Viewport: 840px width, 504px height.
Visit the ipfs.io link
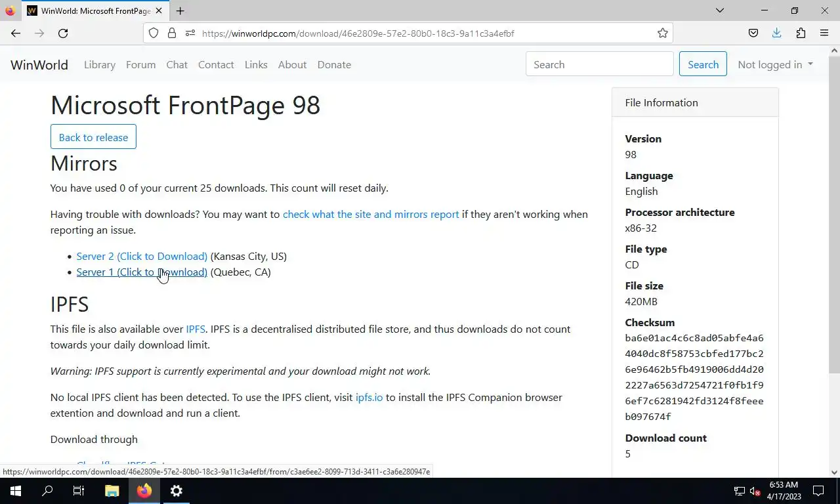pyautogui.click(x=369, y=397)
